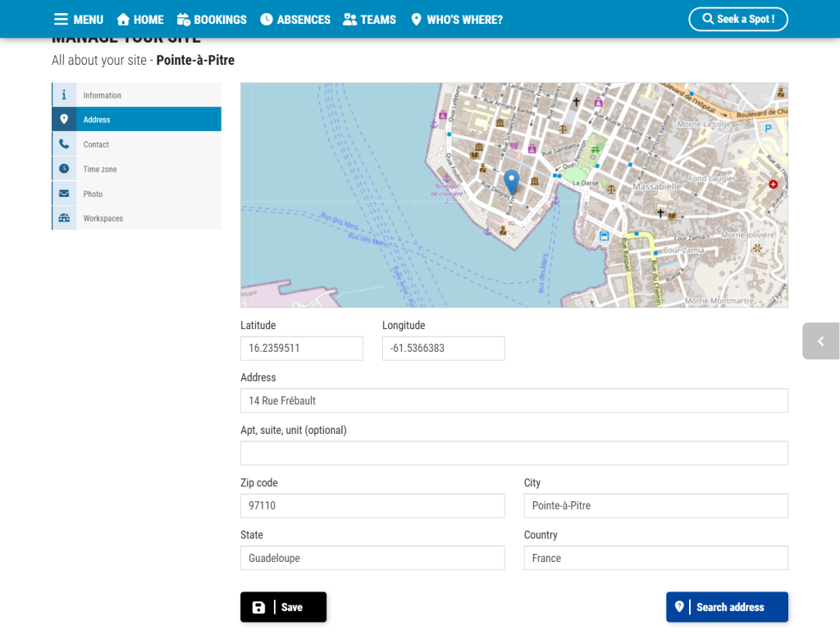Click the Country field France
The height and width of the screenshot is (644, 840).
click(655, 558)
